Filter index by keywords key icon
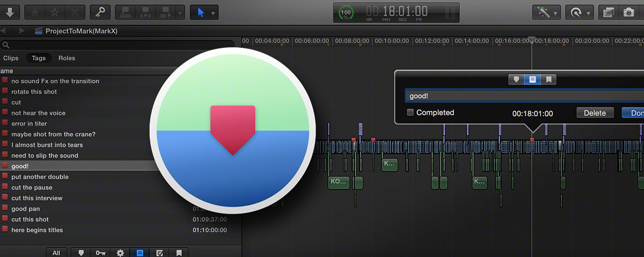This screenshot has width=644, height=257. (x=100, y=252)
